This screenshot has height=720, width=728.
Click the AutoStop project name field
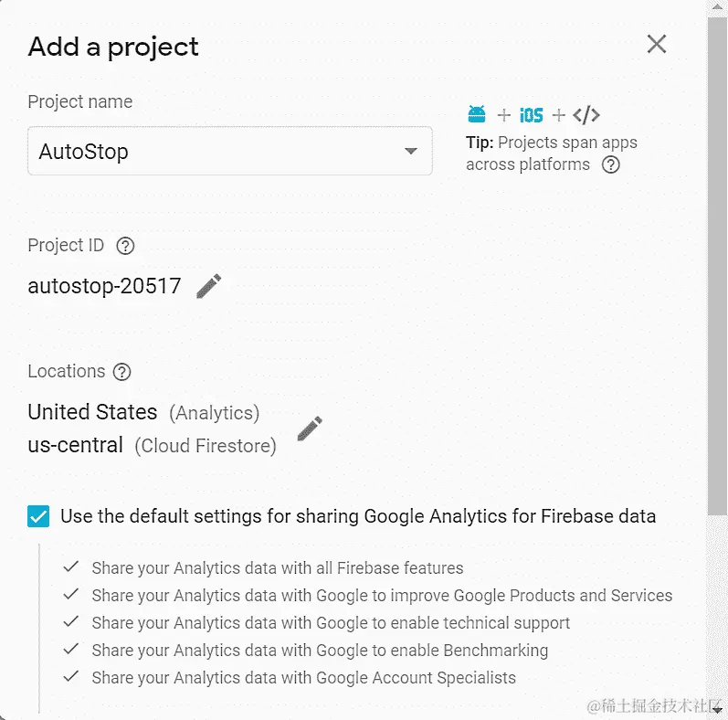(x=210, y=152)
